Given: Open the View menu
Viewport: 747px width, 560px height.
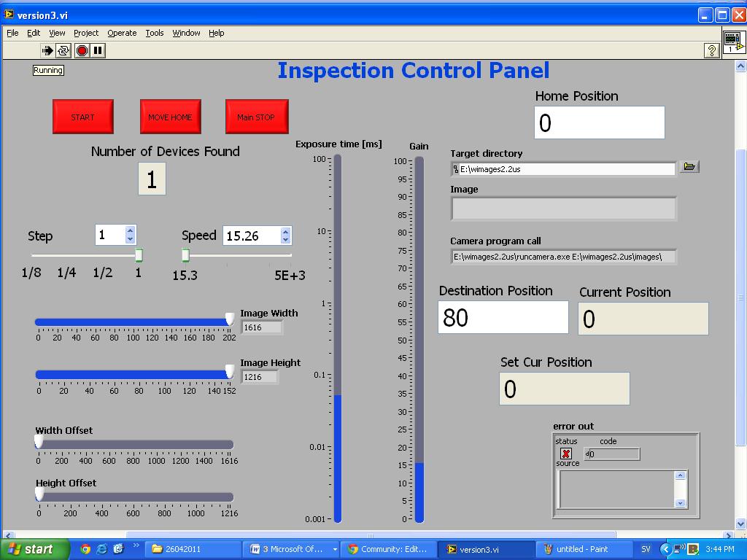Looking at the screenshot, I should [x=57, y=33].
